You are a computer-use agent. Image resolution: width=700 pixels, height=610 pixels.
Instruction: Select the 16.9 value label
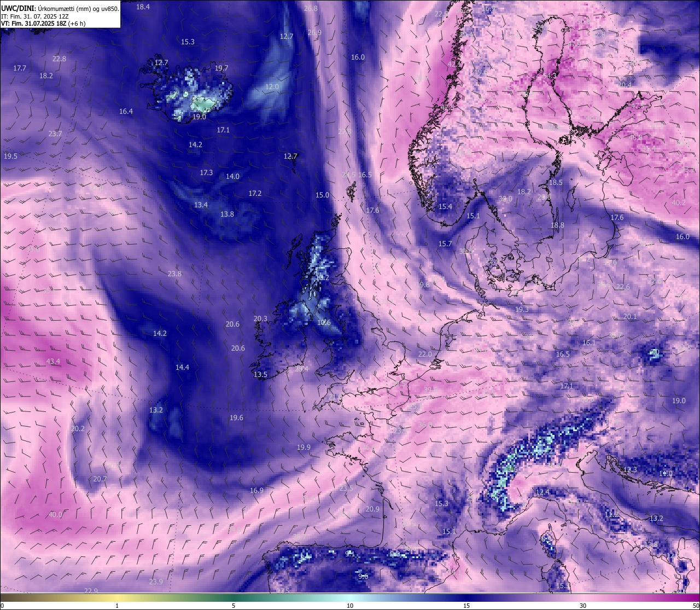(256, 490)
